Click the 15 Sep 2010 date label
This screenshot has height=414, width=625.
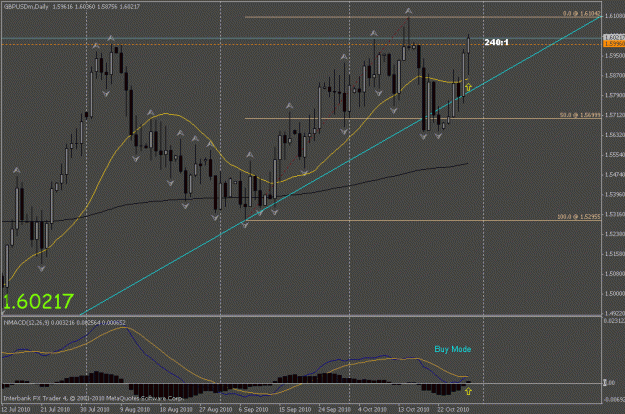point(295,409)
